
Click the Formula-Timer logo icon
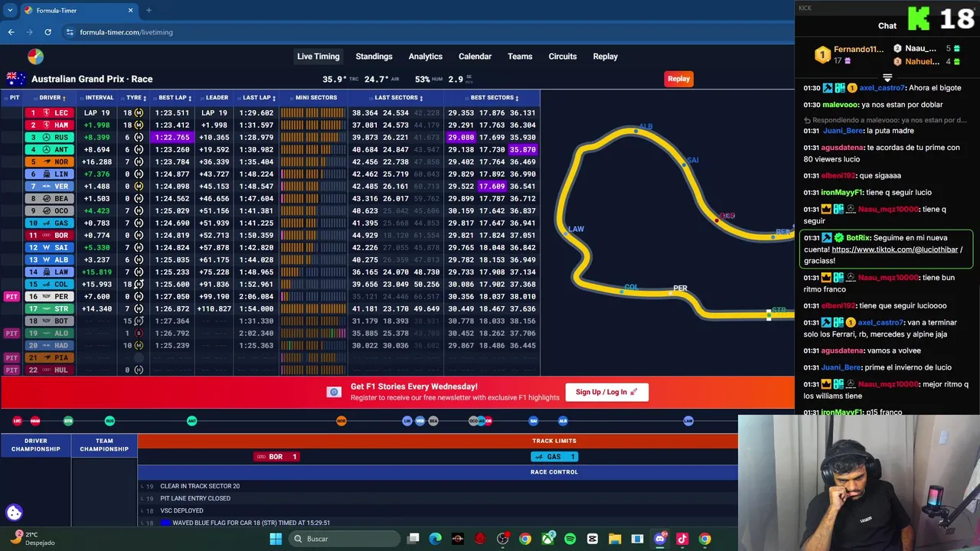(35, 57)
